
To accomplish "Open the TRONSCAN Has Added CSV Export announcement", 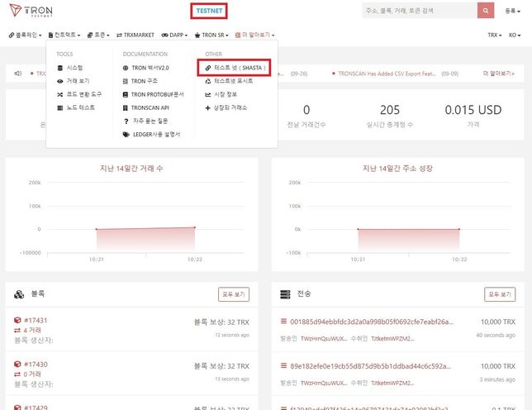I will coord(387,74).
